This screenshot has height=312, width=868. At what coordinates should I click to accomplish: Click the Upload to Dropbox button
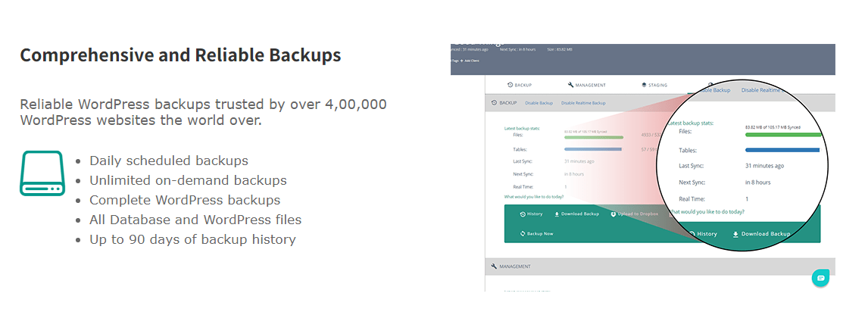[635, 214]
